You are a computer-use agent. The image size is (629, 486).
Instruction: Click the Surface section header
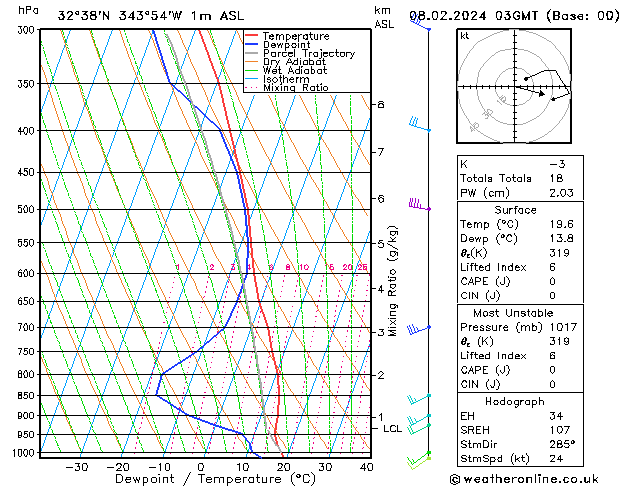tap(514, 210)
